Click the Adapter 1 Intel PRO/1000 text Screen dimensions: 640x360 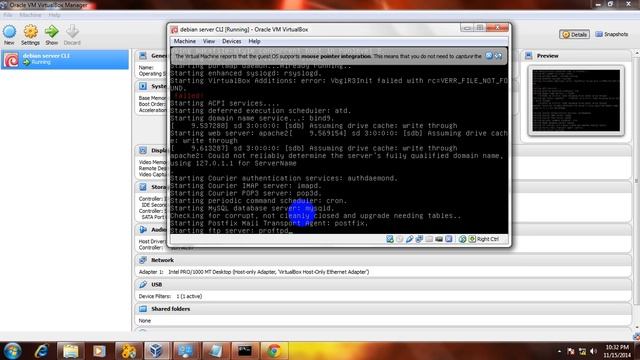254,272
